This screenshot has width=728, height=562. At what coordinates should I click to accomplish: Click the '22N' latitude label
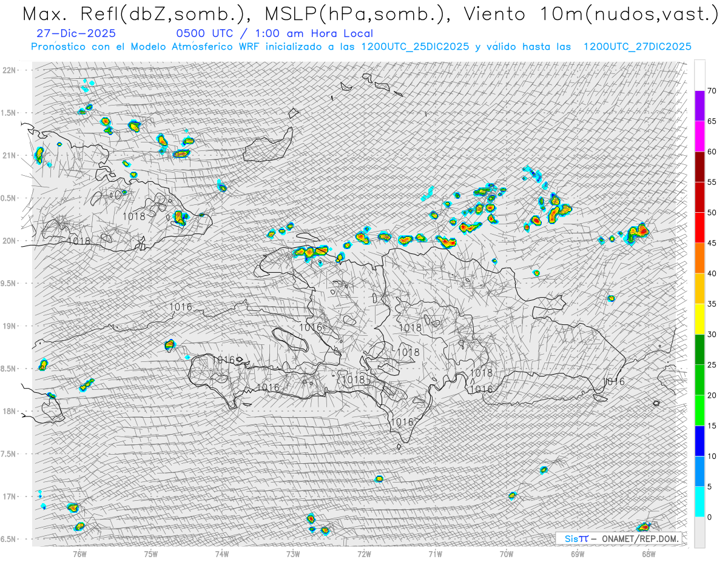(x=9, y=70)
